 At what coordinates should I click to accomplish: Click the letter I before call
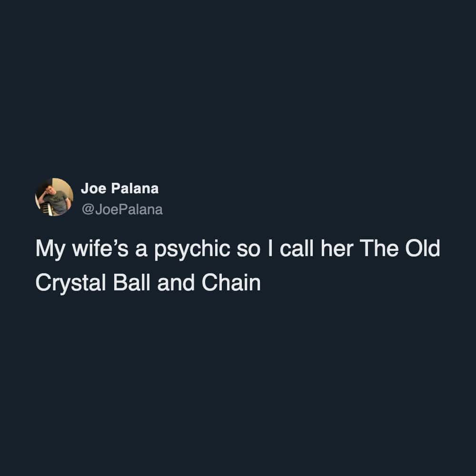pos(270,248)
